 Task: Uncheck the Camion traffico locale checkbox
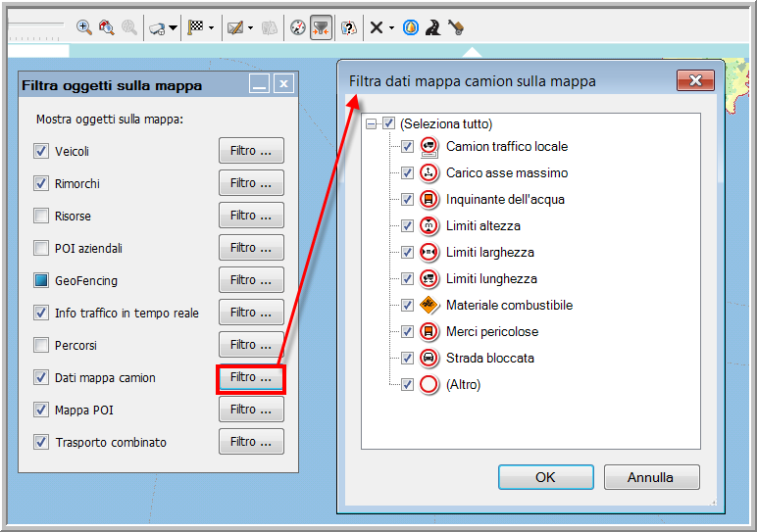click(x=408, y=146)
